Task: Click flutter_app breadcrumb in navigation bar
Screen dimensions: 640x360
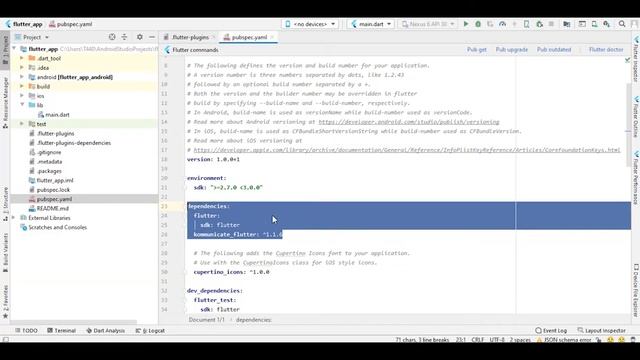Action: pyautogui.click(x=24, y=24)
